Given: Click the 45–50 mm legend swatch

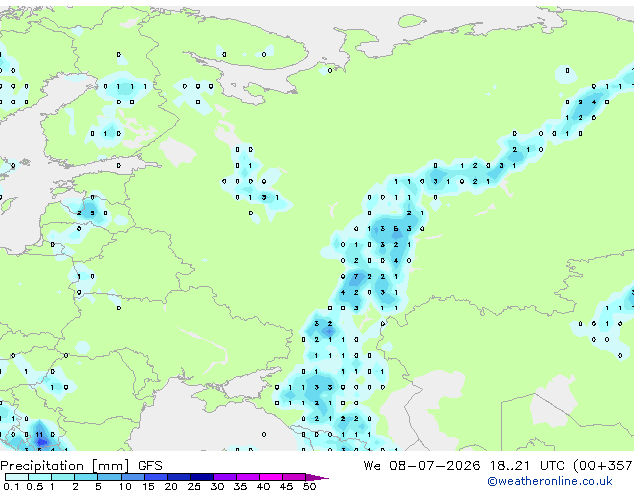Looking at the screenshot, I should [294, 477].
